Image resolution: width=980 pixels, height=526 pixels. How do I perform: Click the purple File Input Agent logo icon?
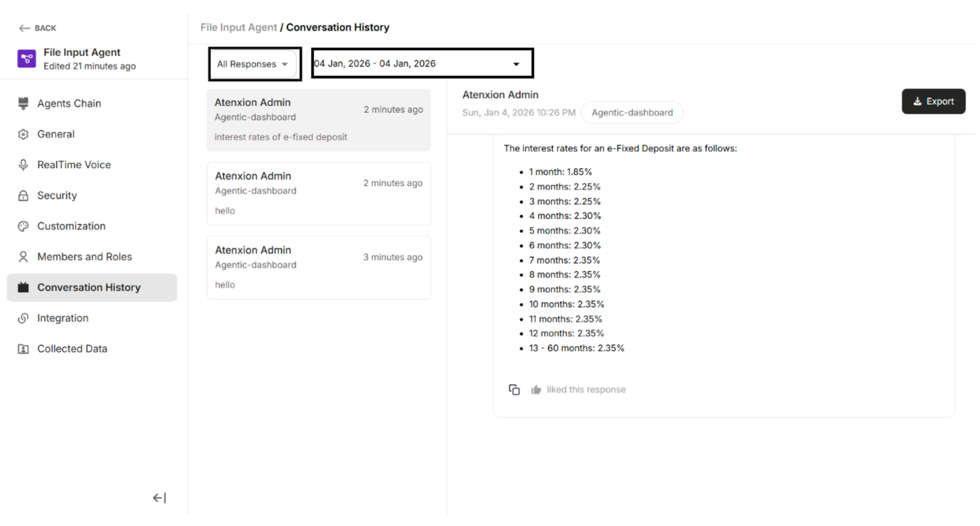pyautogui.click(x=27, y=59)
